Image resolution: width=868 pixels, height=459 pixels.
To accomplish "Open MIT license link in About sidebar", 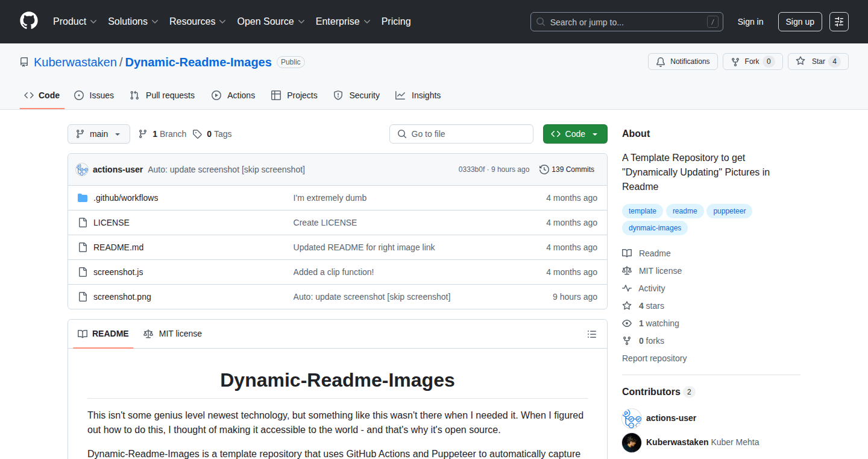I will point(652,271).
